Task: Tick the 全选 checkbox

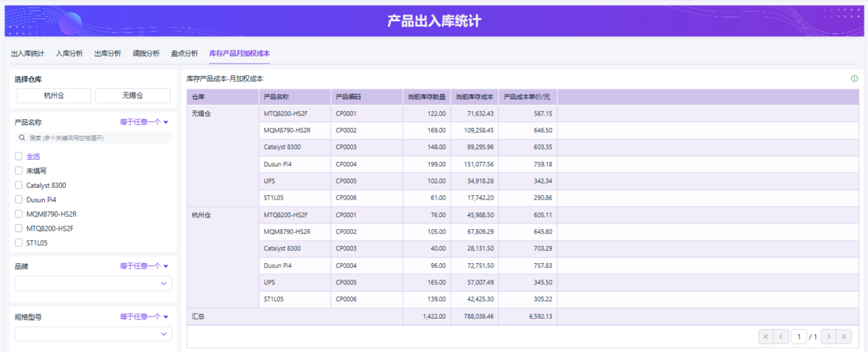Action: coord(19,156)
